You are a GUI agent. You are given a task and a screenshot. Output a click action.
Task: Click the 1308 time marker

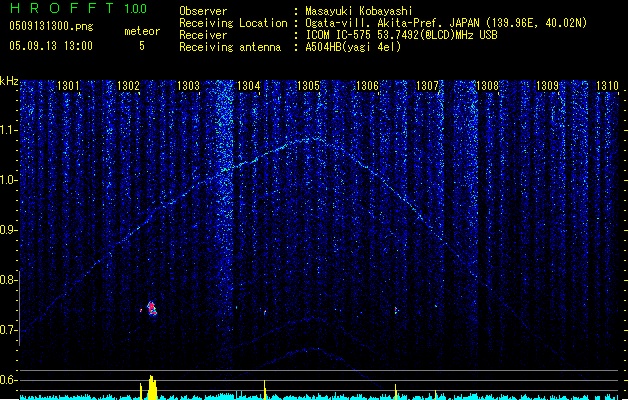tap(487, 86)
